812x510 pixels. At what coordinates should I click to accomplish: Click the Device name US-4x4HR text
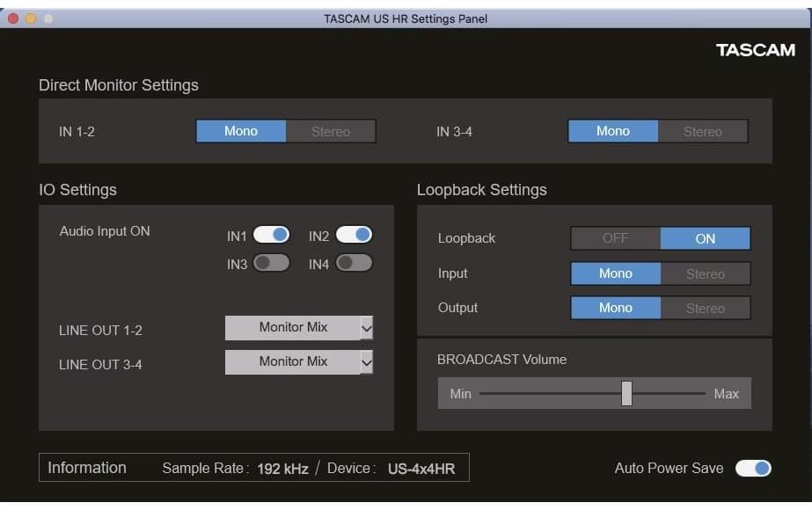[421, 469]
